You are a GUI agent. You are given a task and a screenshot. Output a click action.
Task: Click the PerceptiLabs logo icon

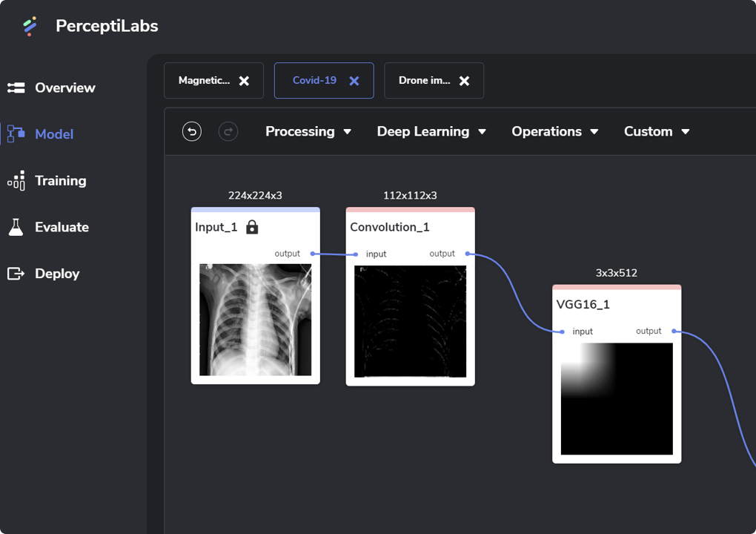pyautogui.click(x=30, y=26)
